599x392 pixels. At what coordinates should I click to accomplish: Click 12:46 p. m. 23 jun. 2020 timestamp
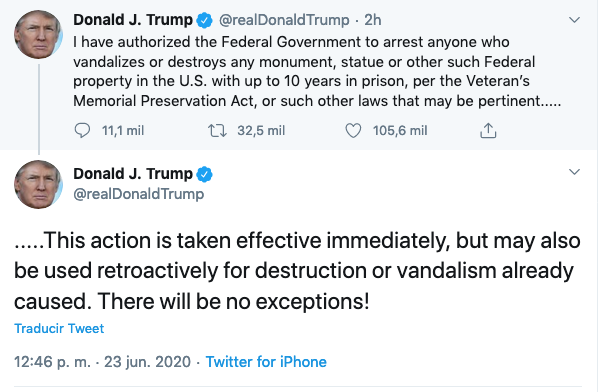tap(102, 362)
